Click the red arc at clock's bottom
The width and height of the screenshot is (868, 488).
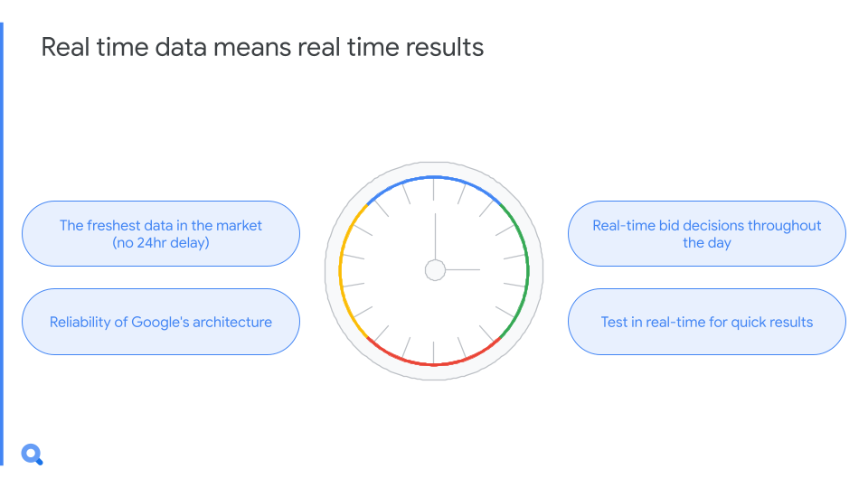pyautogui.click(x=434, y=363)
